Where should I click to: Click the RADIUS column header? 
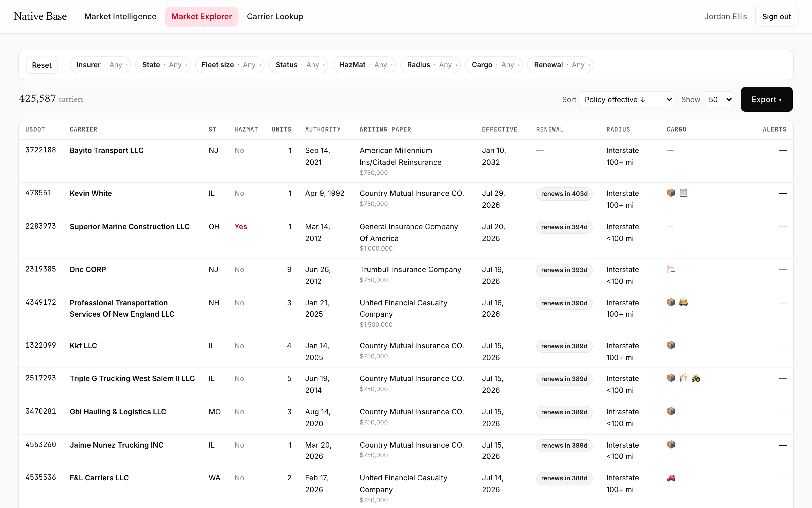618,129
